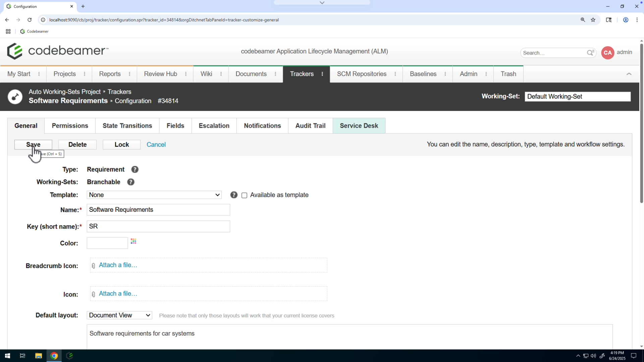Bookmark this page with the star icon

pos(593,20)
